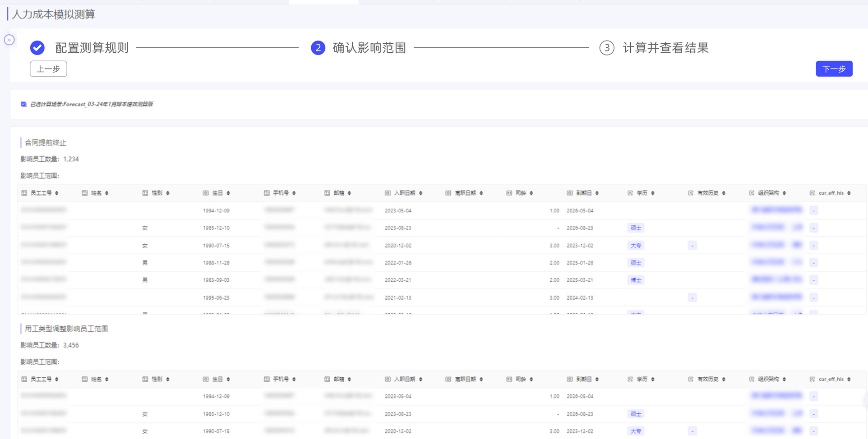
Task: Sort by 司龄 arrows in 合同提前终止 table
Action: (x=531, y=193)
